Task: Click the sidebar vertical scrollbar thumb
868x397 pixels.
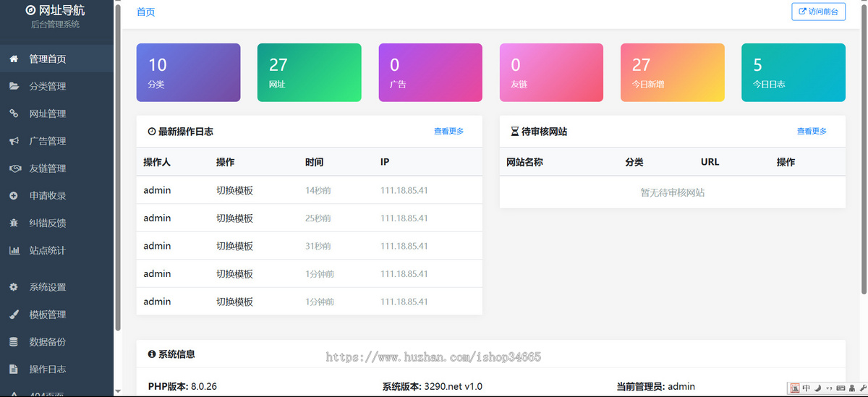Action: [x=118, y=167]
